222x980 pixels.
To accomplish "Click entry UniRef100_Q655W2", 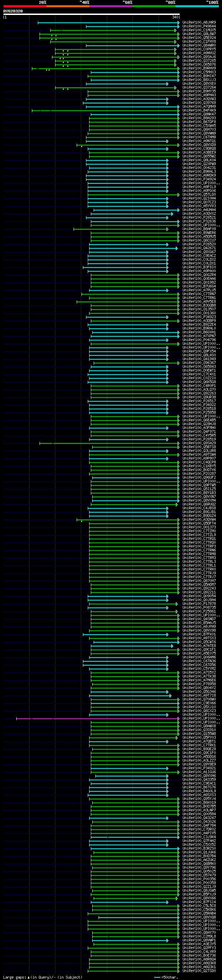I will tap(199, 156).
